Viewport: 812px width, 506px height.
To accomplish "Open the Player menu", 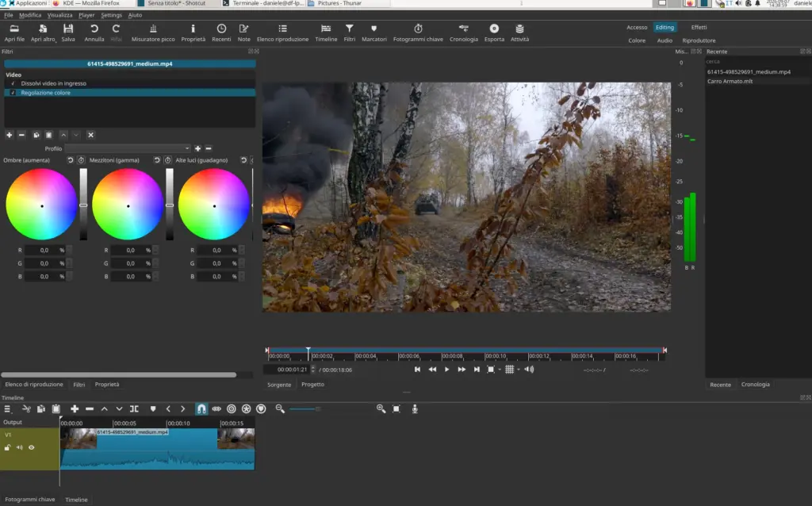I will [86, 15].
